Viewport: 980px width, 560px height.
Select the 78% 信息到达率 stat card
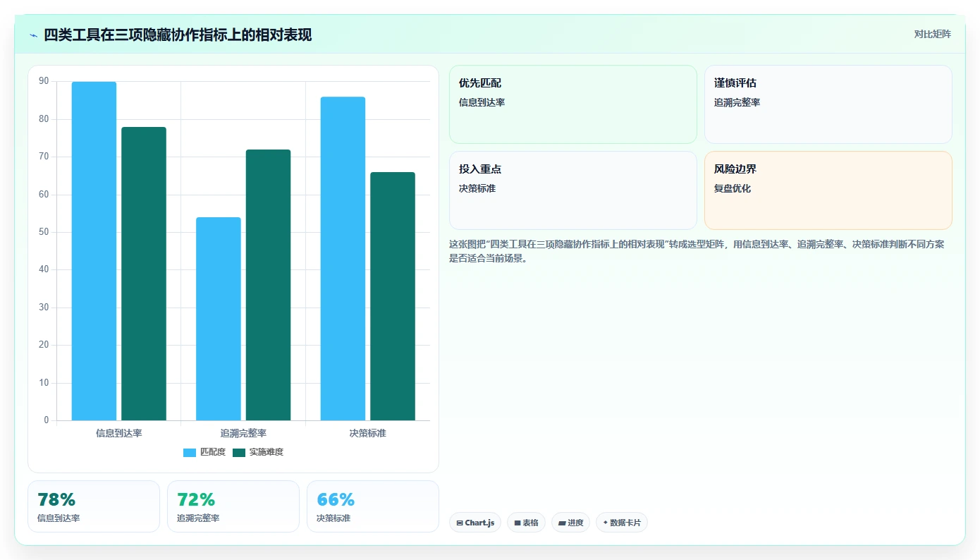[94, 506]
